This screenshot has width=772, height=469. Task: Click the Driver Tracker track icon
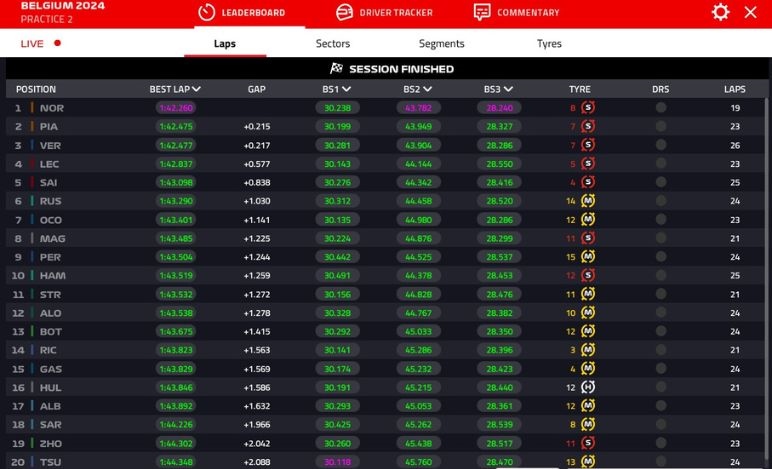click(x=344, y=12)
